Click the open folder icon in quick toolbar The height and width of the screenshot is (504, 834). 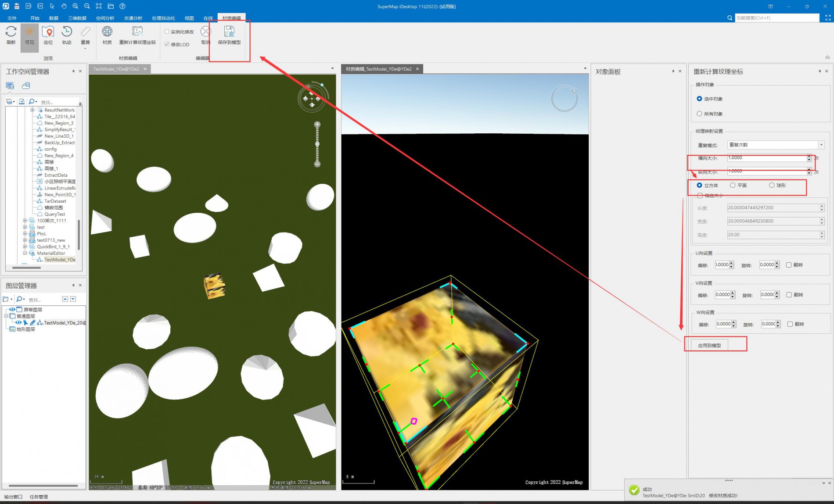point(111,6)
